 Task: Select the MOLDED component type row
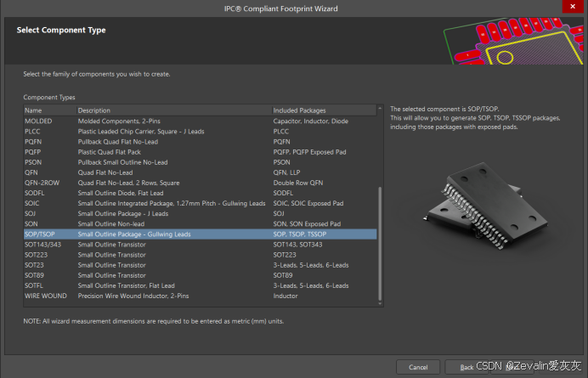point(201,121)
